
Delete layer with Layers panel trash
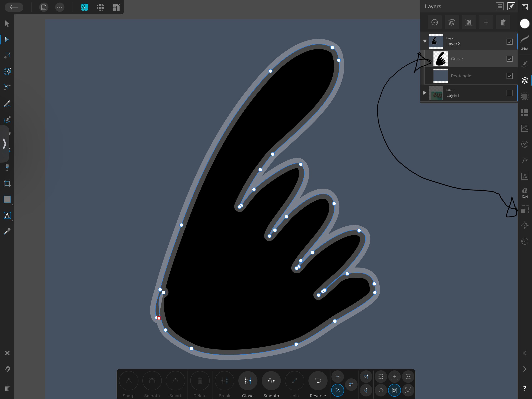(503, 22)
